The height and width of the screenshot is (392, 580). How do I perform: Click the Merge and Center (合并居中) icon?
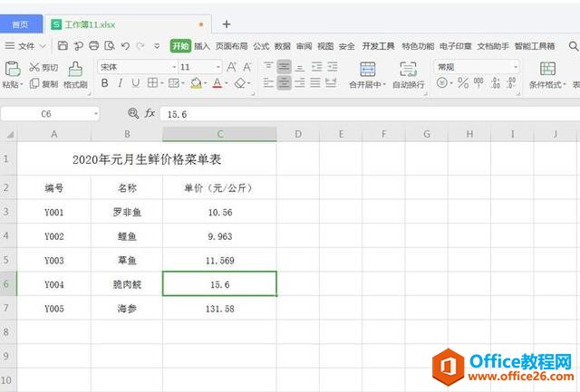pos(367,69)
